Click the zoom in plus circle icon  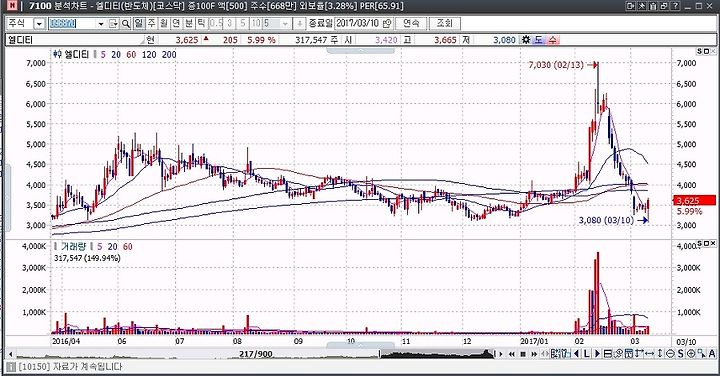click(x=691, y=354)
